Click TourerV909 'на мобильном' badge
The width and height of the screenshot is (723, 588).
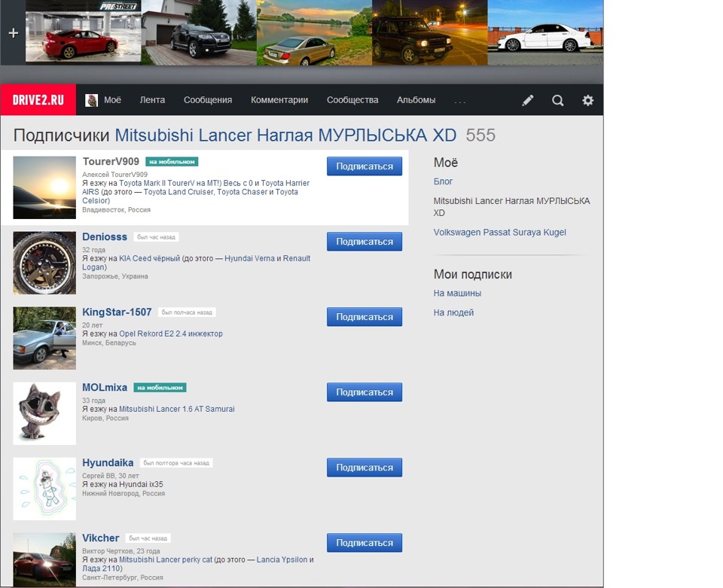[172, 162]
